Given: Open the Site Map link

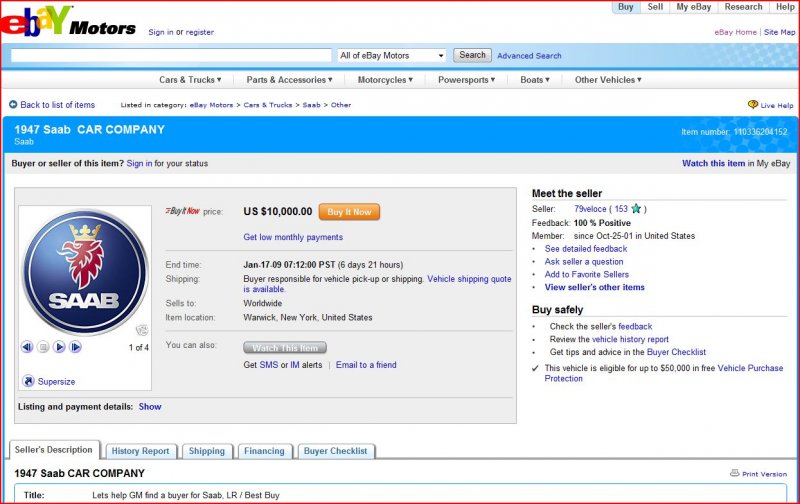Looking at the screenshot, I should tap(779, 32).
